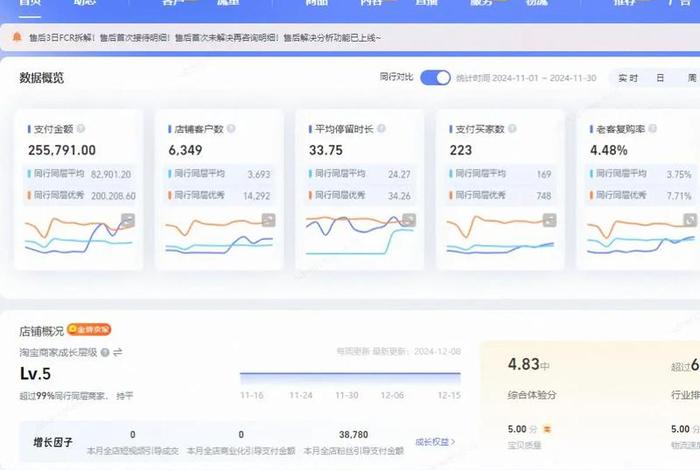Click the 2024-11-01 ~ 2024-11-30 date range
The height and width of the screenshot is (470, 700).
544,78
